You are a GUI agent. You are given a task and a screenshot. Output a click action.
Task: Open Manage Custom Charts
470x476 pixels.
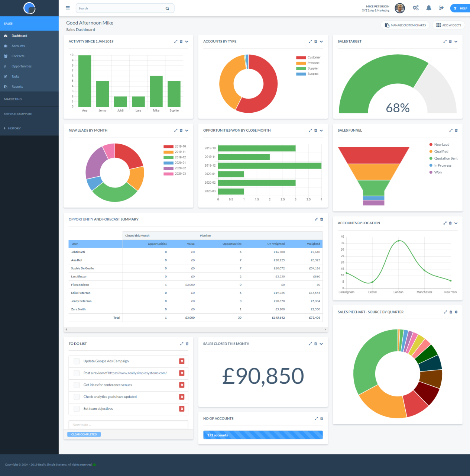click(405, 25)
